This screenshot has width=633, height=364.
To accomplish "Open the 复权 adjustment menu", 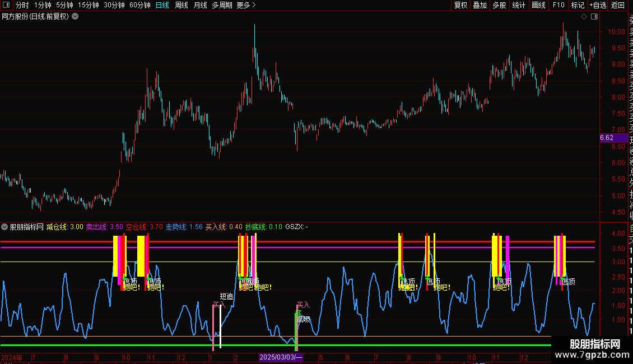I will coord(461,5).
